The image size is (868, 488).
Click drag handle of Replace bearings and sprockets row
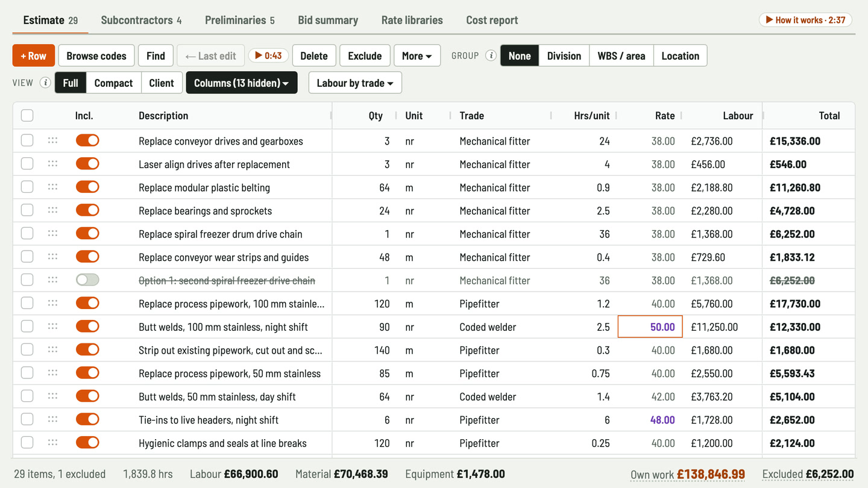coord(52,210)
